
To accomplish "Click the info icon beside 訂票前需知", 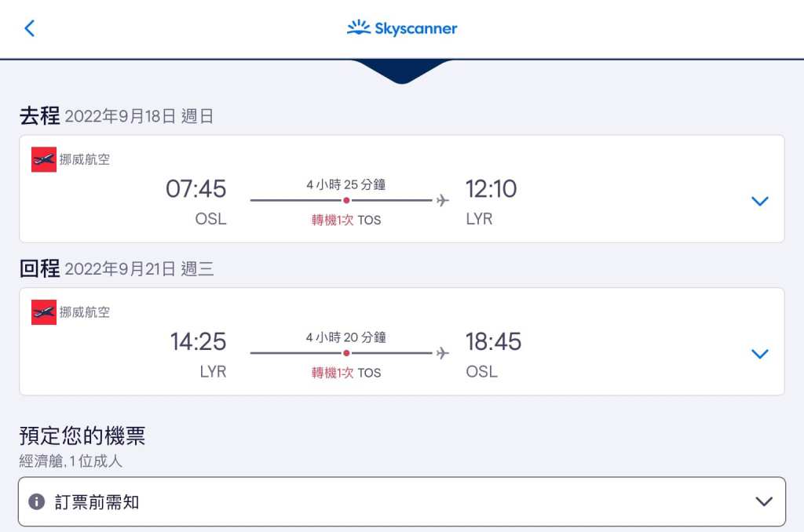I will 37,501.
